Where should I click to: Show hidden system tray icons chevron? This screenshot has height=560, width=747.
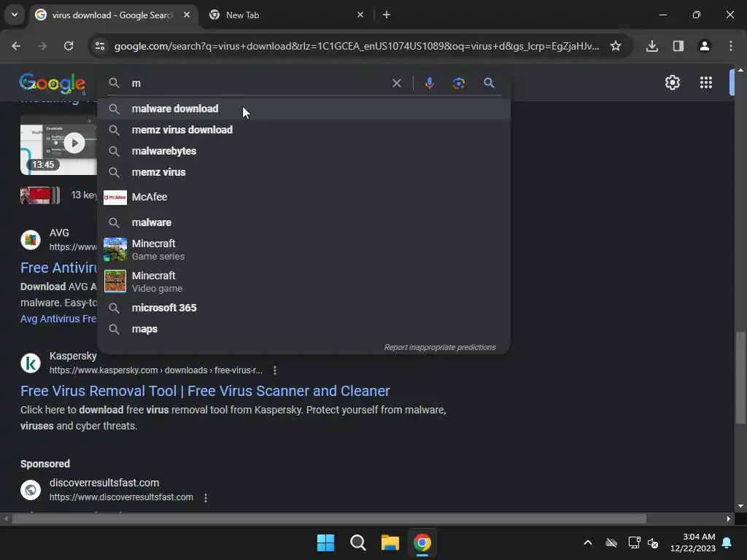tap(588, 542)
